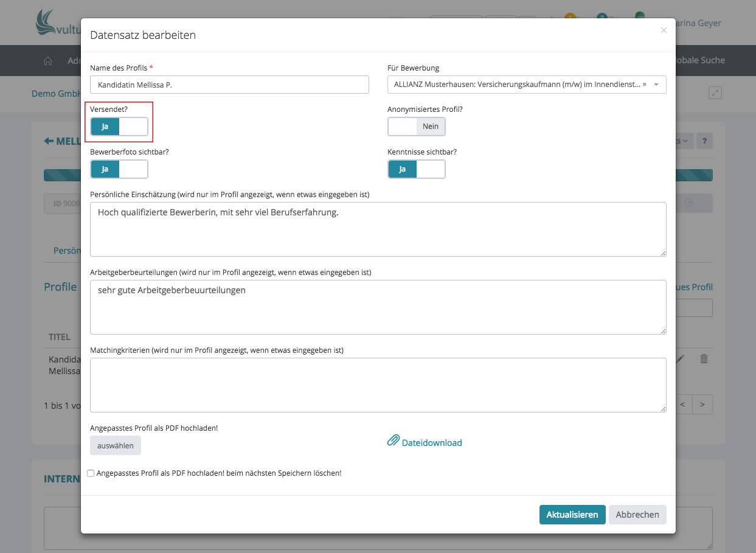Click the trash icon to delete profile
Screen dimensions: 756x553
click(x=704, y=359)
